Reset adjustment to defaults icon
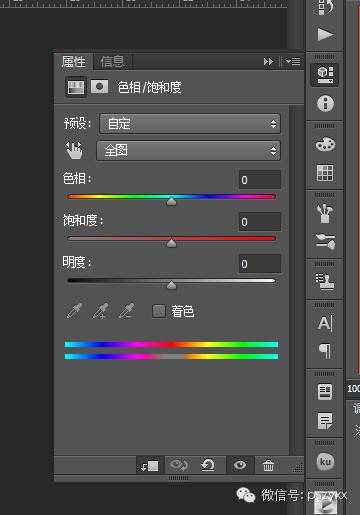This screenshot has width=360, height=515. pos(208,465)
